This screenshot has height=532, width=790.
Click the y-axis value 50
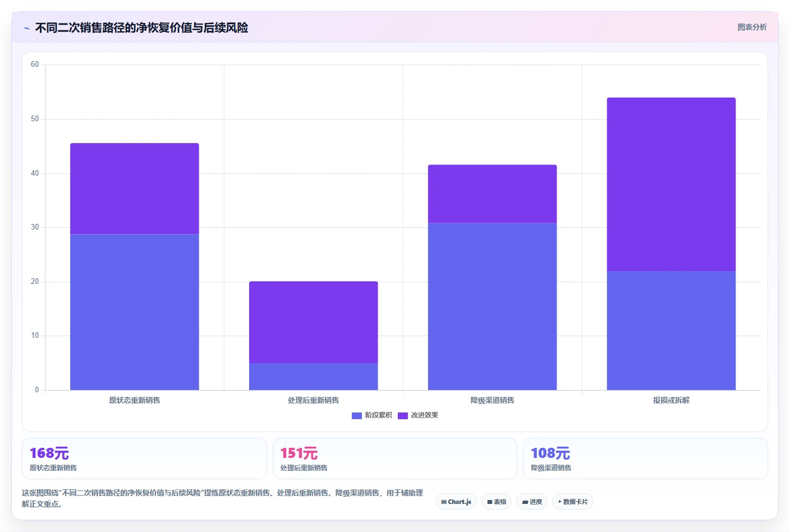coord(35,119)
